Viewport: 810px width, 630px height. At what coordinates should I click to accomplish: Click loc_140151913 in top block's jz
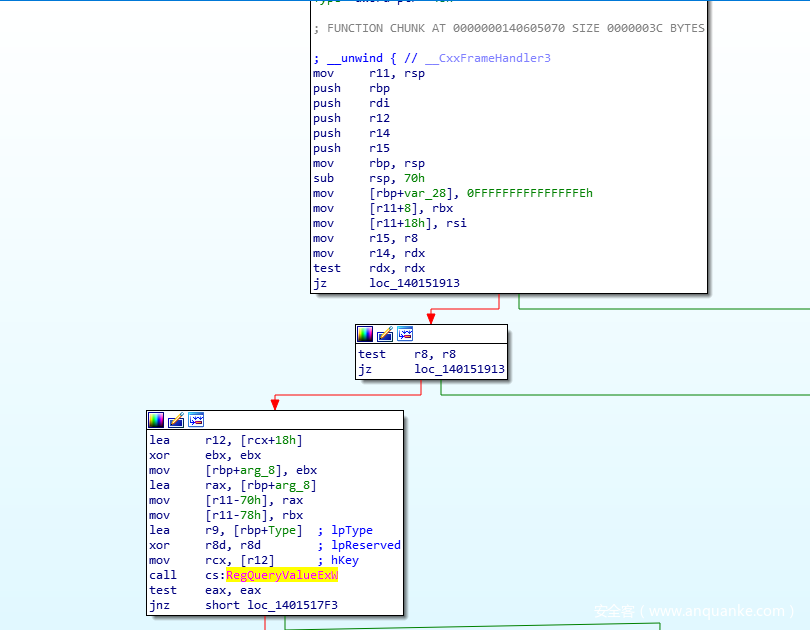tap(414, 283)
